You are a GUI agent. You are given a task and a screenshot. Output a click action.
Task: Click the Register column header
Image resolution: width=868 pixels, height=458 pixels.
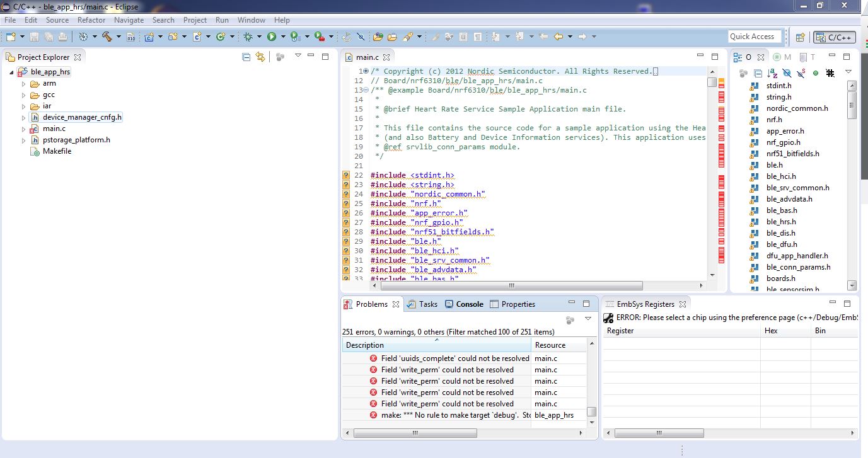(682, 331)
